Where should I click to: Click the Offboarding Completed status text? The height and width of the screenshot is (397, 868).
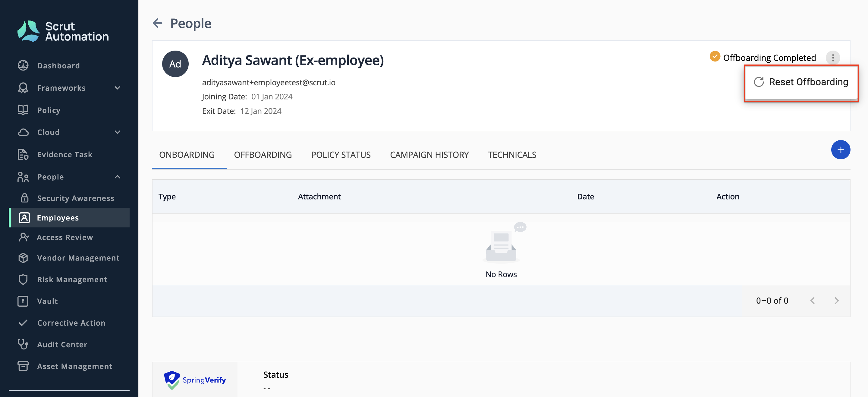tap(770, 58)
